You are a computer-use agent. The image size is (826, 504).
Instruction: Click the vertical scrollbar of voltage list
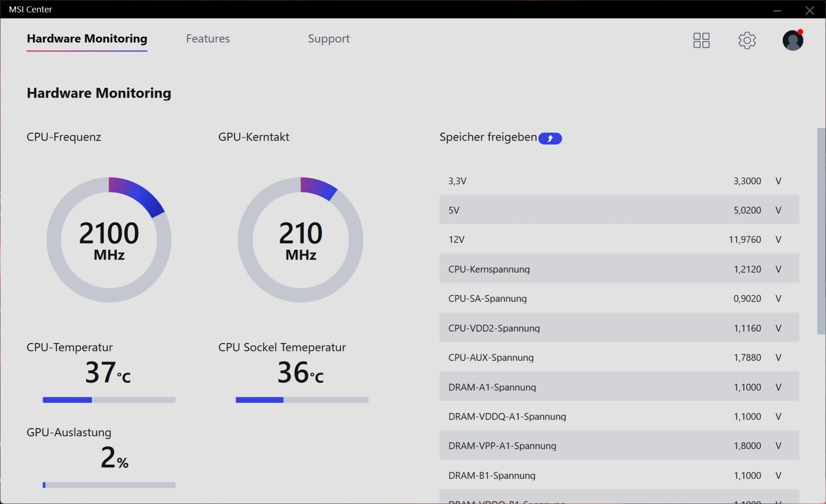pos(821,231)
